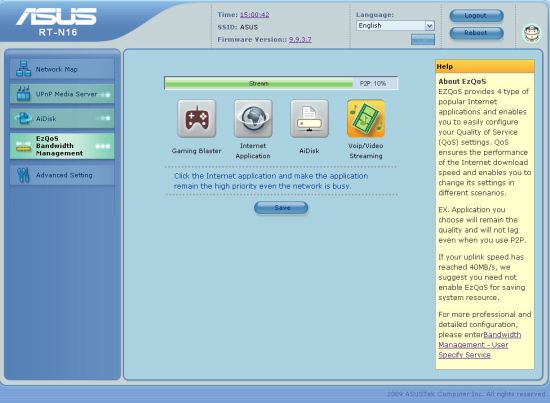The height and width of the screenshot is (403, 550).
Task: Click the AiDisk sidebar cloud icon
Action: [23, 118]
